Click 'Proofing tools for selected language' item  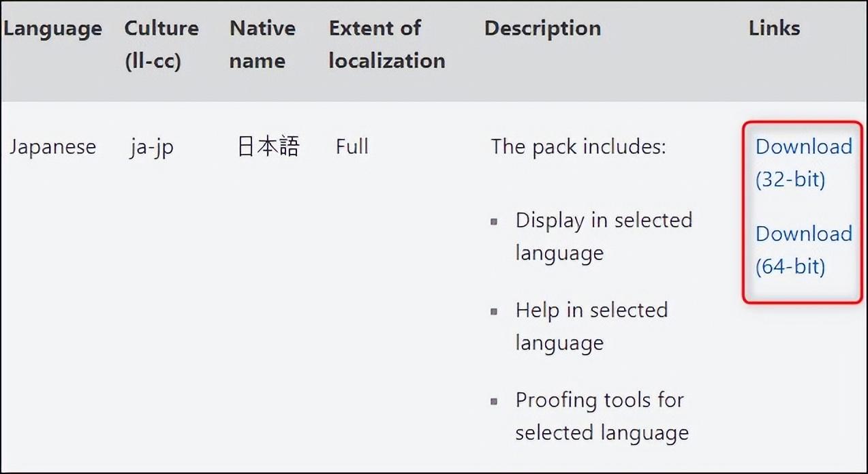click(x=601, y=416)
